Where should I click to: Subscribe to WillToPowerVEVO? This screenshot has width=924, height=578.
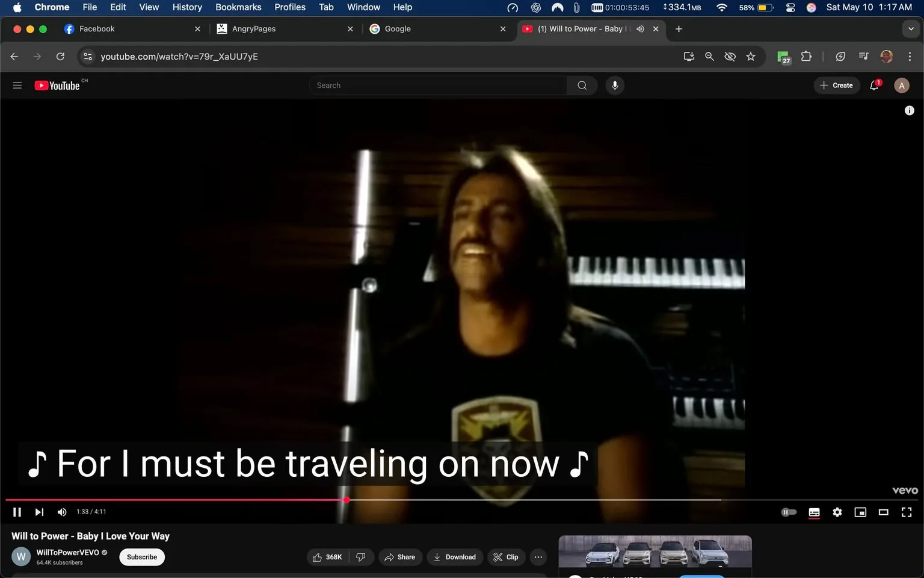click(141, 557)
